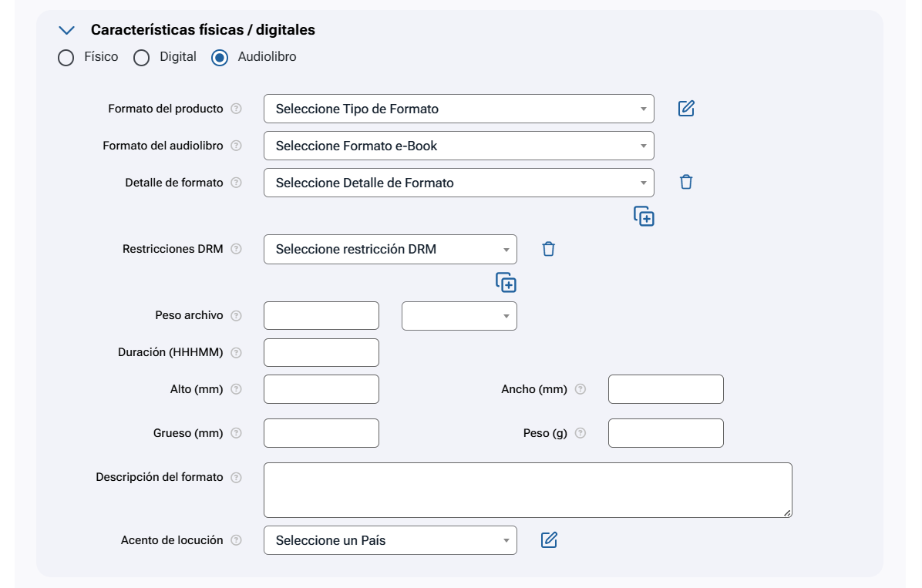
Task: Show help for Duración (HHHMM)
Action: click(237, 352)
